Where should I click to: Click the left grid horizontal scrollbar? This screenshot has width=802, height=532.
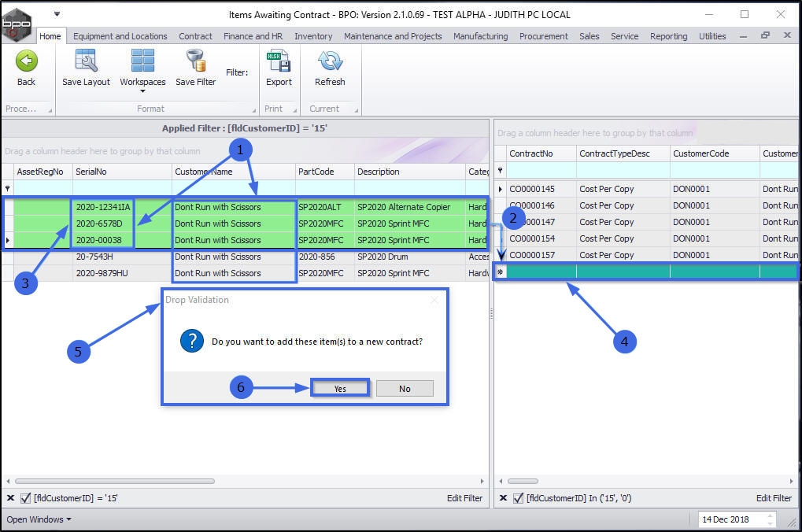115,481
